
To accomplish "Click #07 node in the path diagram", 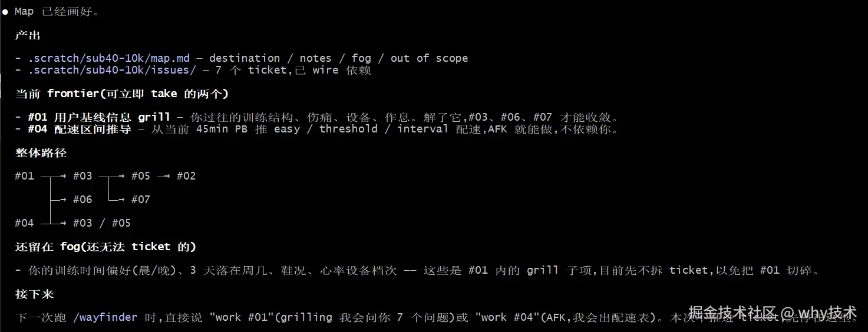I will point(141,200).
